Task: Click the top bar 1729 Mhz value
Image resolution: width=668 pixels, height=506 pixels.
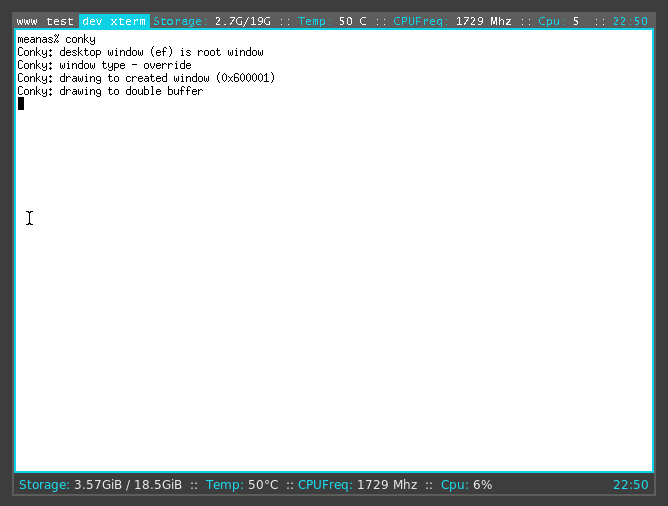Action: point(484,21)
